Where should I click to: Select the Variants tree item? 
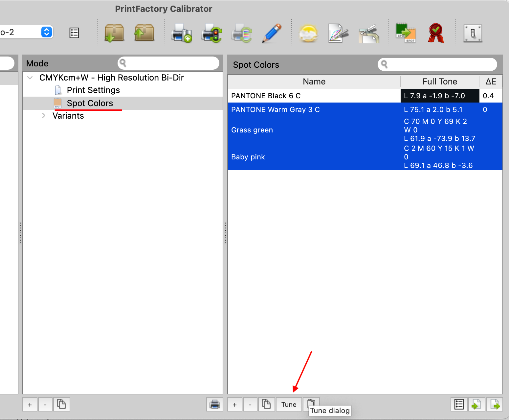point(68,116)
